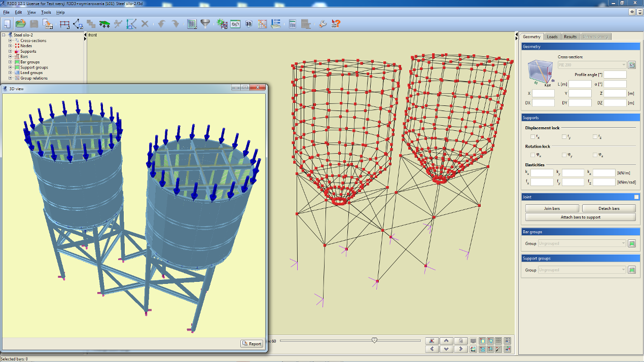Tick the φz rotation lock checkbox
The height and width of the screenshot is (362, 644).
coord(595,155)
